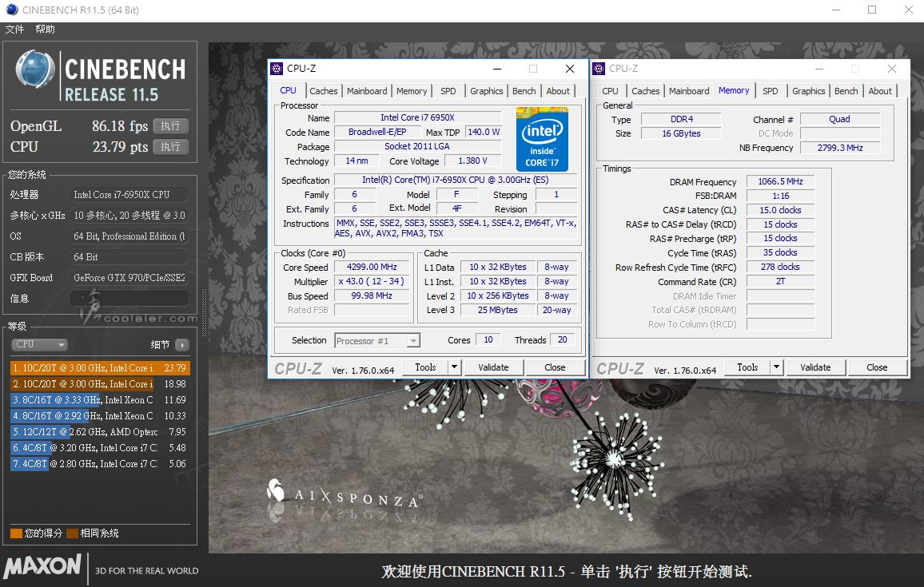This screenshot has height=587, width=924.
Task: Expand Tools dropdown arrow in right CPU-Z window
Action: click(777, 367)
